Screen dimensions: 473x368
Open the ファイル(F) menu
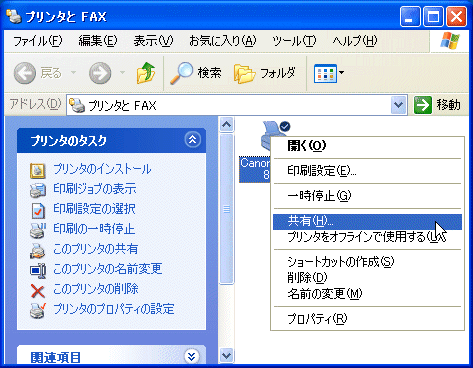tap(38, 41)
